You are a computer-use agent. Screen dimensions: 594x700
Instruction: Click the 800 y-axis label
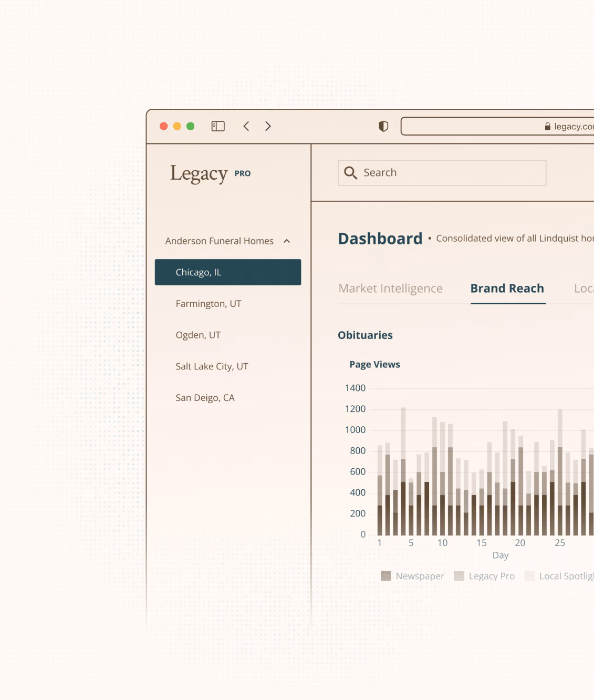coord(358,451)
